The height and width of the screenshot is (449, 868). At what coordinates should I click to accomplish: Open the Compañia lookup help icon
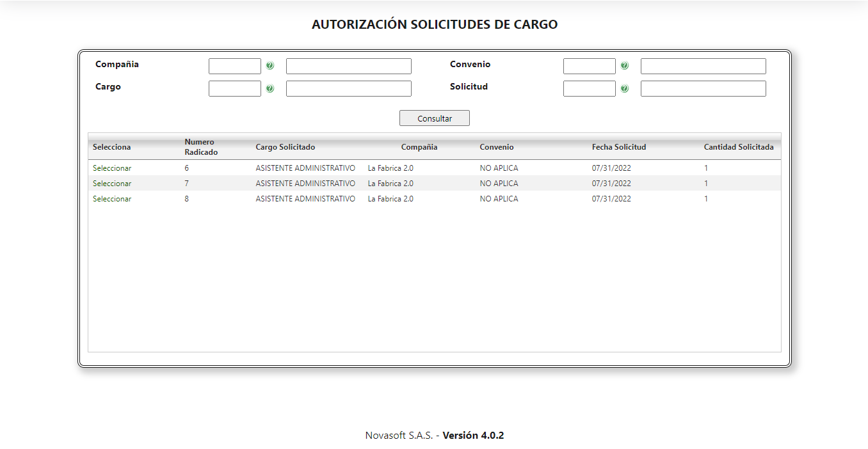269,66
